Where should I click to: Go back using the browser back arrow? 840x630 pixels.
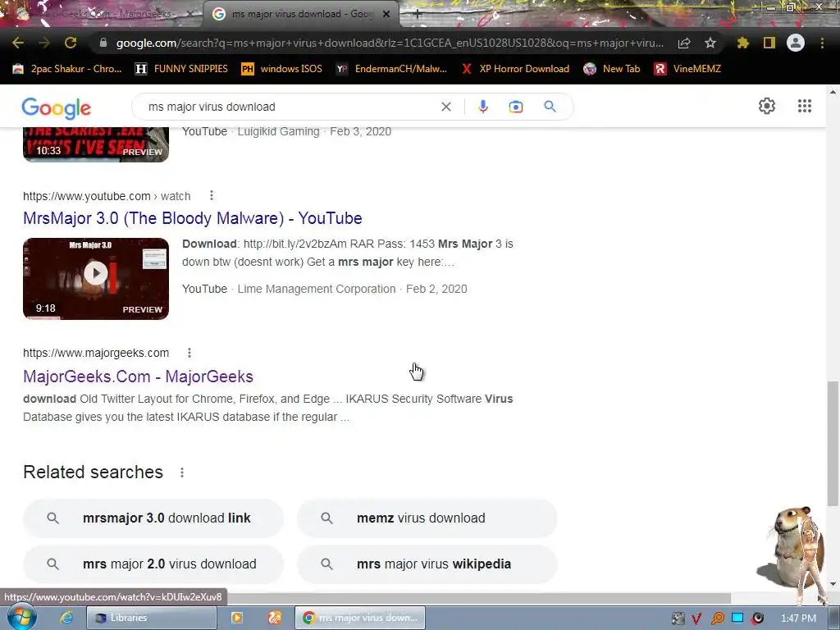point(18,43)
